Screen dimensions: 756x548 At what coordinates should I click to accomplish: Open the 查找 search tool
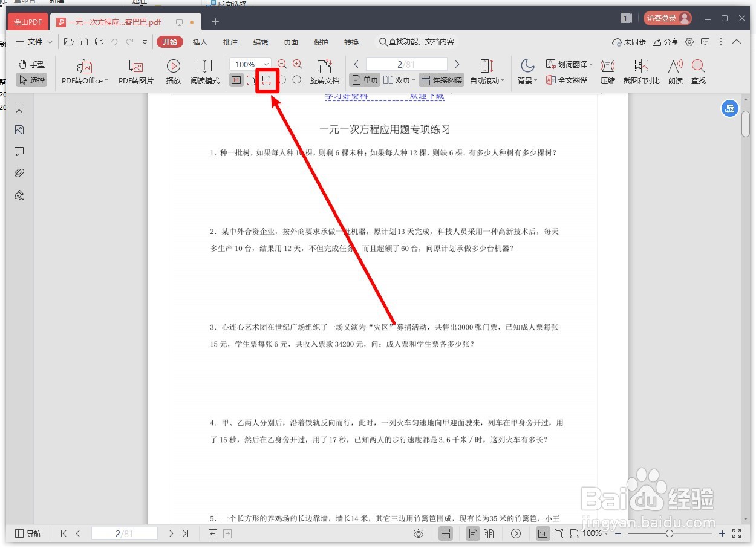coord(699,73)
